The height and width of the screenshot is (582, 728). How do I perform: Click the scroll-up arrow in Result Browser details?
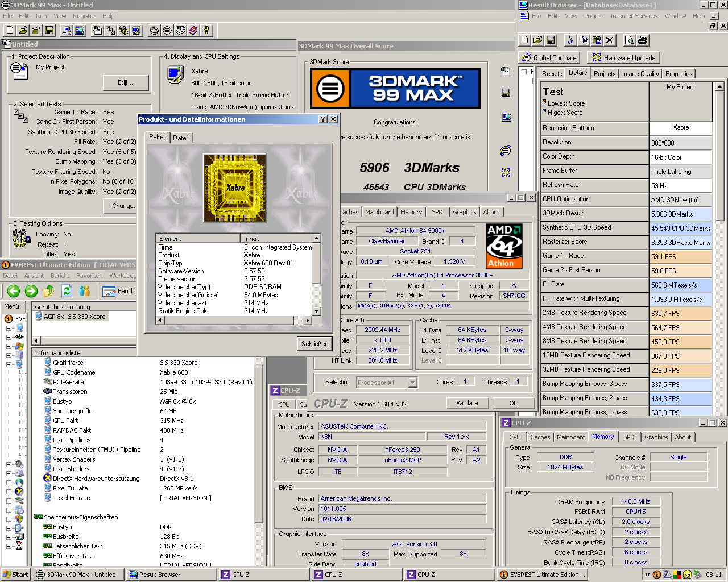719,87
